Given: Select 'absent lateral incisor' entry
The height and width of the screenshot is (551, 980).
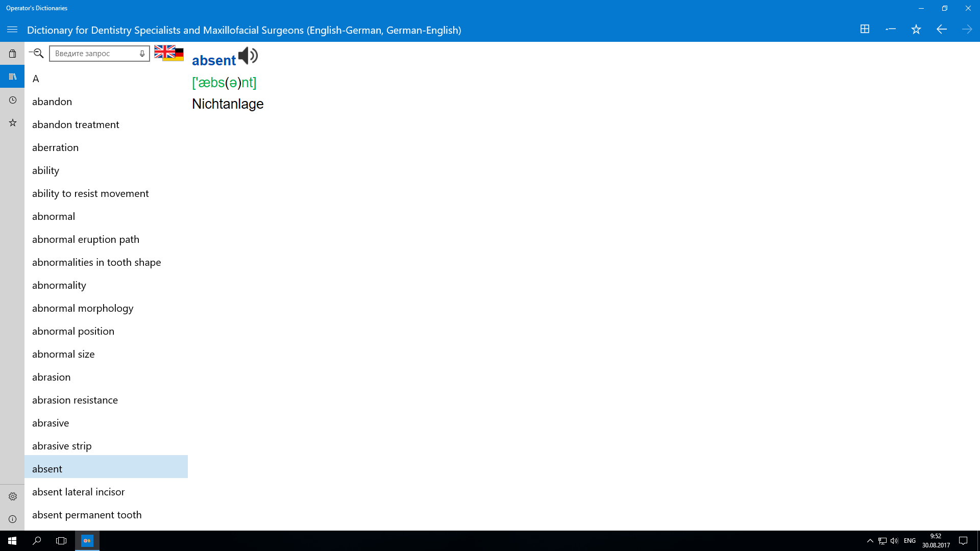Looking at the screenshot, I should pyautogui.click(x=79, y=492).
